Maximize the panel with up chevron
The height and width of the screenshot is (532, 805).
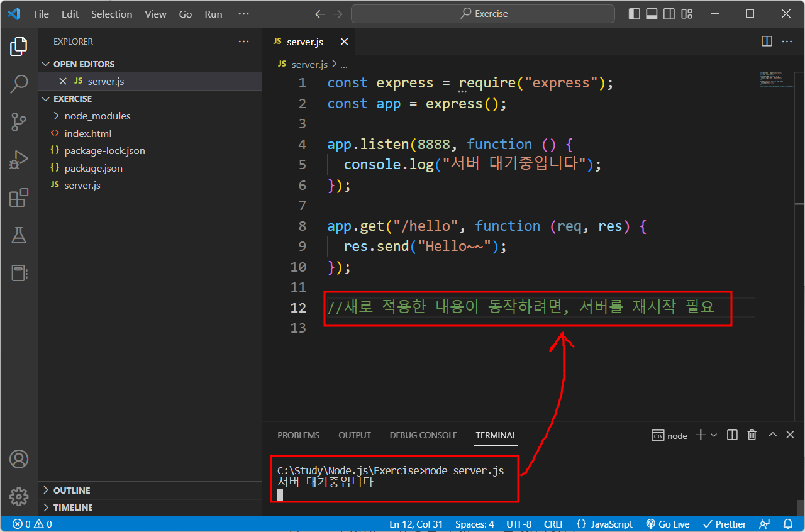pyautogui.click(x=773, y=435)
